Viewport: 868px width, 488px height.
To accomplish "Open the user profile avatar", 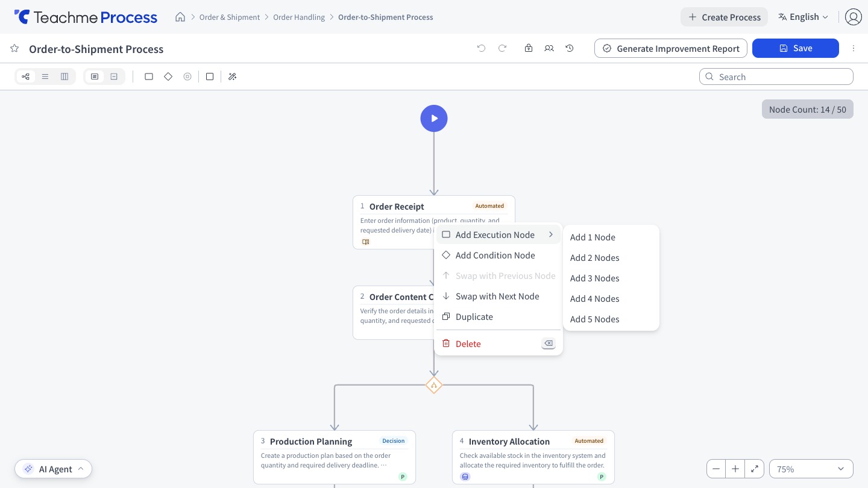I will [854, 17].
